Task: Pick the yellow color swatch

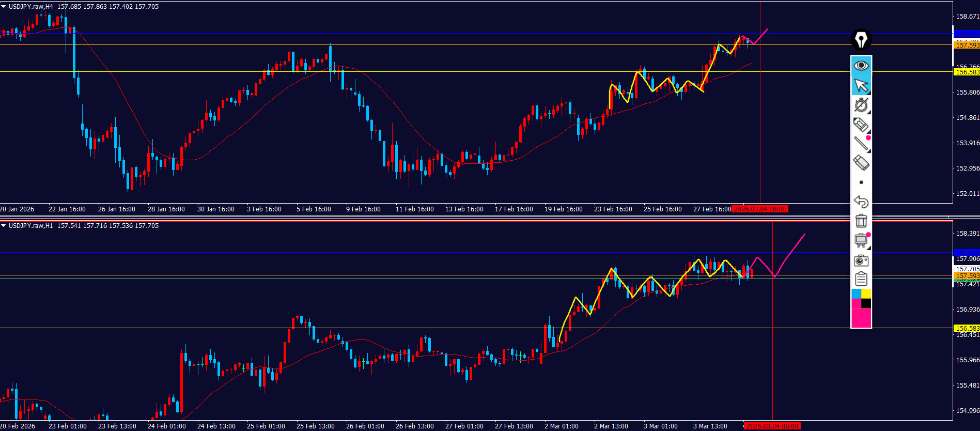Action: [866, 294]
